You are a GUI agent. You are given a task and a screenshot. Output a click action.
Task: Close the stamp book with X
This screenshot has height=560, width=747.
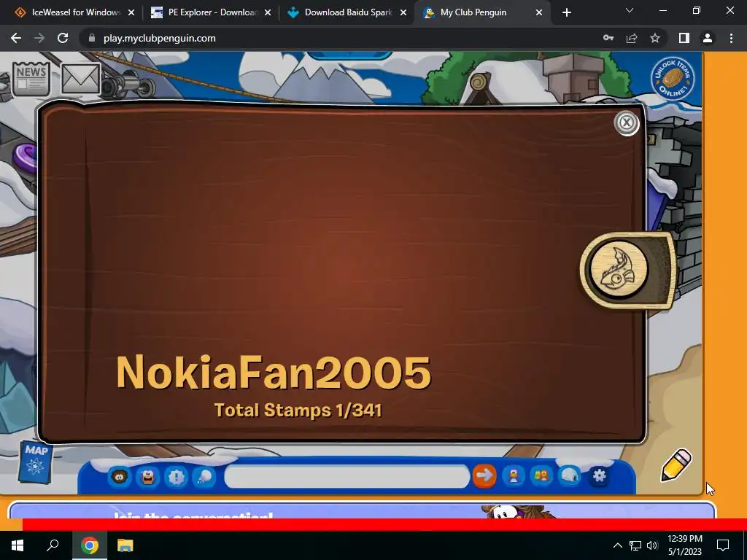627,122
